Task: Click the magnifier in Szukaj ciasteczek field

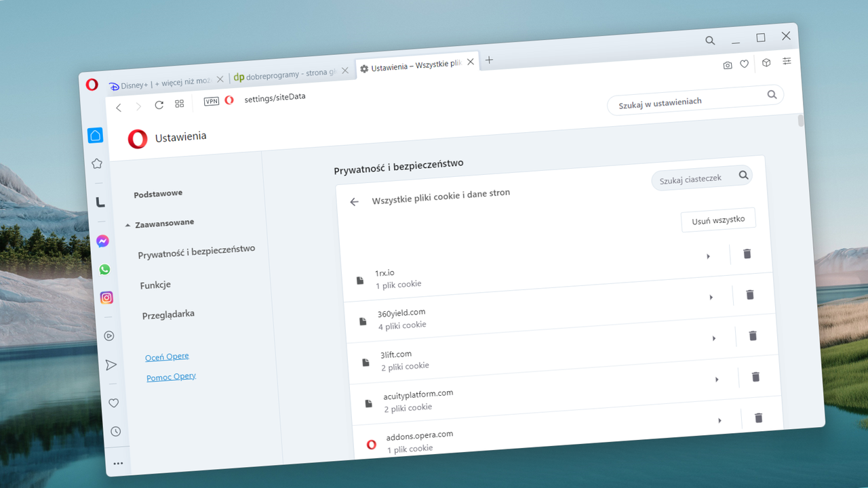Action: point(743,176)
